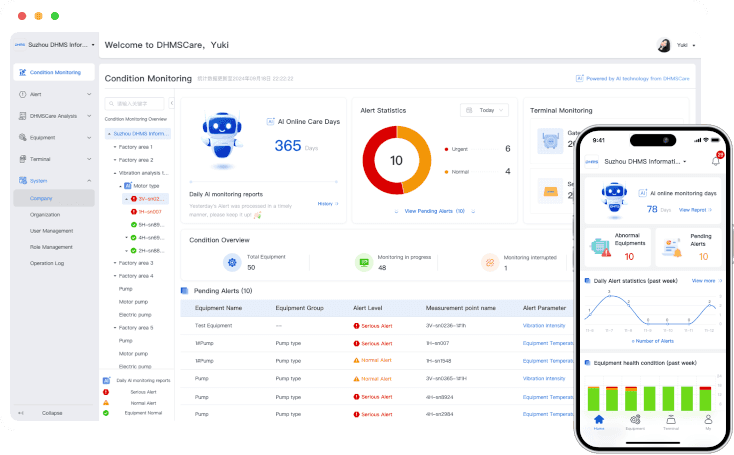Click the alert donut chart
The height and width of the screenshot is (455, 734).
click(397, 160)
